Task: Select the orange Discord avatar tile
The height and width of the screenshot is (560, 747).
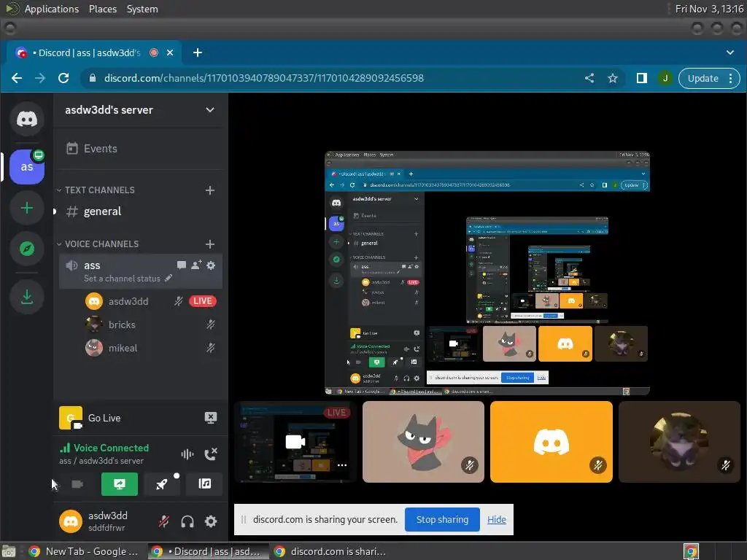Action: pyautogui.click(x=551, y=442)
